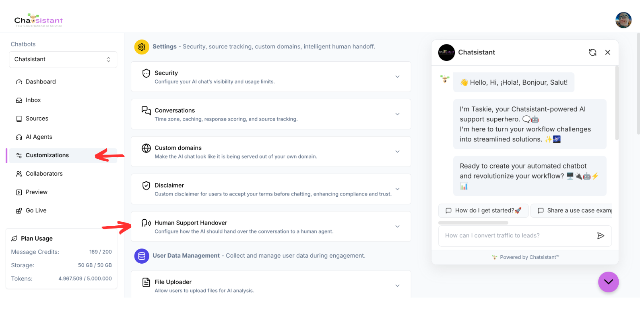Close the Chatsistant chat widget
Screen dimensions: 644x310
tap(608, 52)
